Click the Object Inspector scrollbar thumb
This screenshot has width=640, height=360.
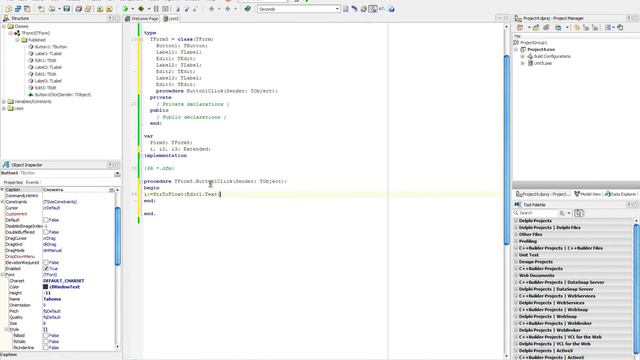click(x=118, y=236)
